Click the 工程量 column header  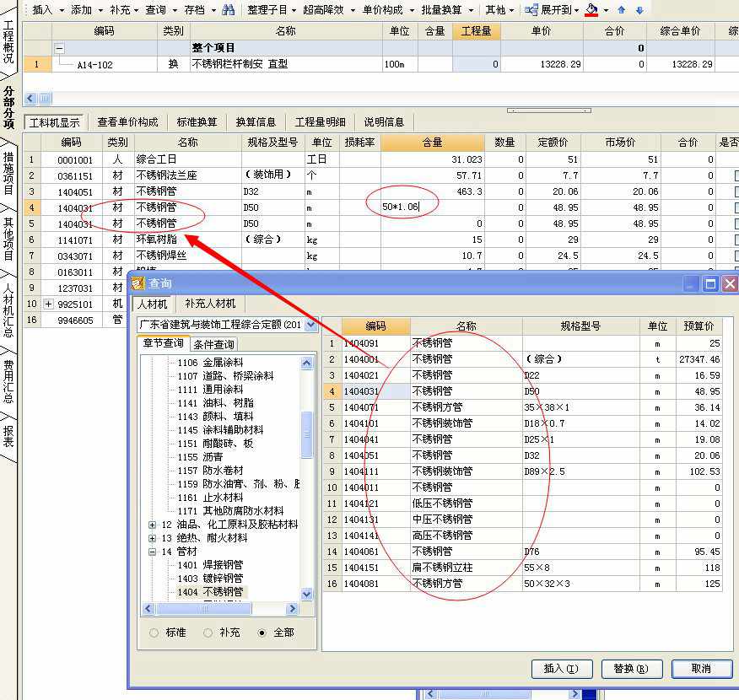coord(476,31)
